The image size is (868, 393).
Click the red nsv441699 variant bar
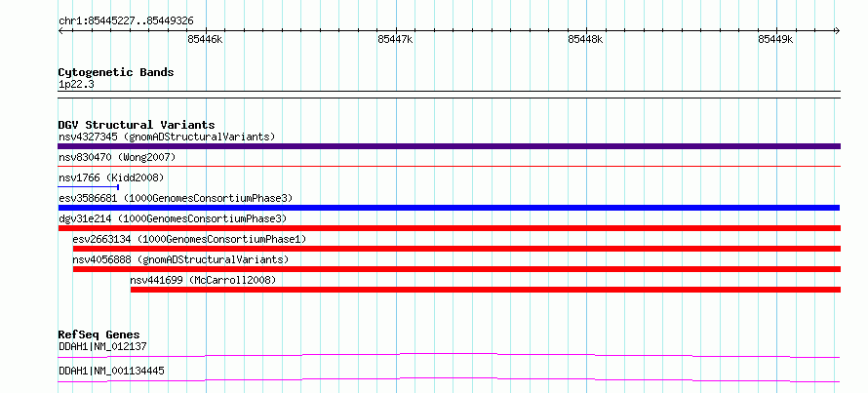coord(486,290)
